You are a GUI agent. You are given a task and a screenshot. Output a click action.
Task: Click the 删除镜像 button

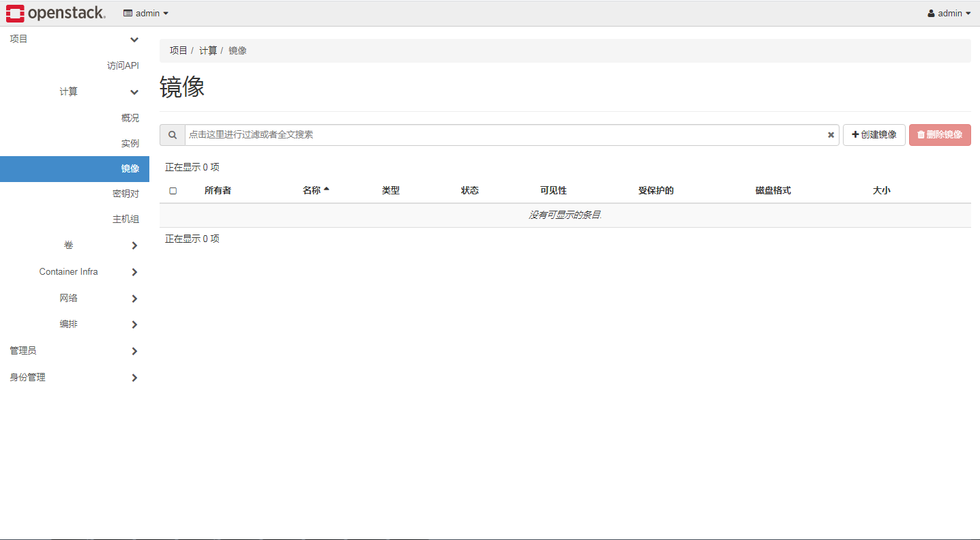940,135
